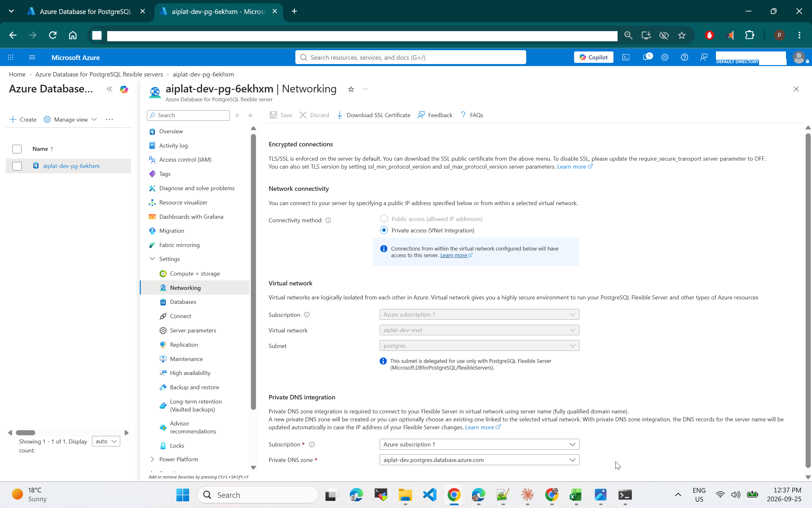Open aiplat-dev-pg-6ekhxm link in the server list

pos(71,166)
